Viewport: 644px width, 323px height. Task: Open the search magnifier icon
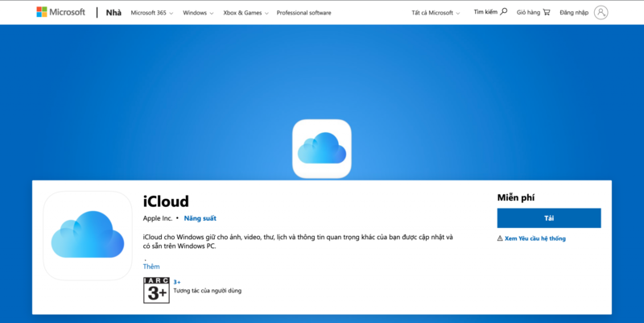coord(504,11)
